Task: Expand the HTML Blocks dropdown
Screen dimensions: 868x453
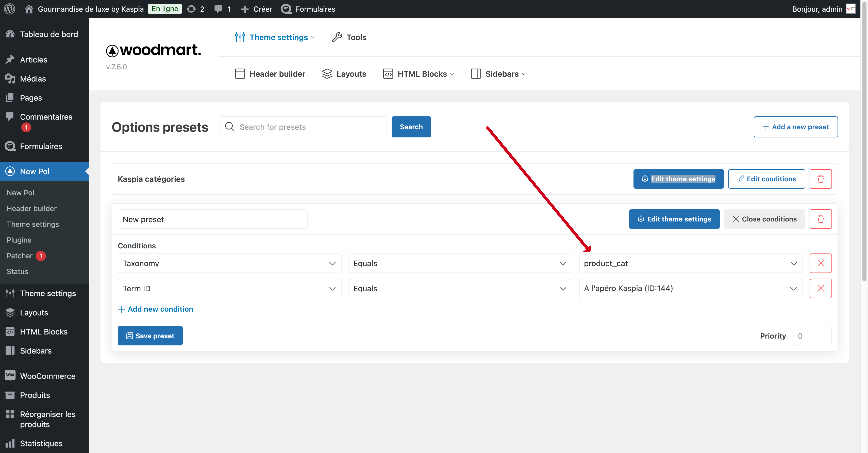Action: tap(419, 74)
